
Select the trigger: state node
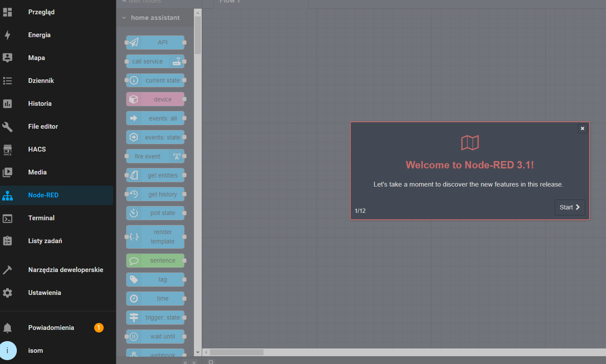(155, 317)
